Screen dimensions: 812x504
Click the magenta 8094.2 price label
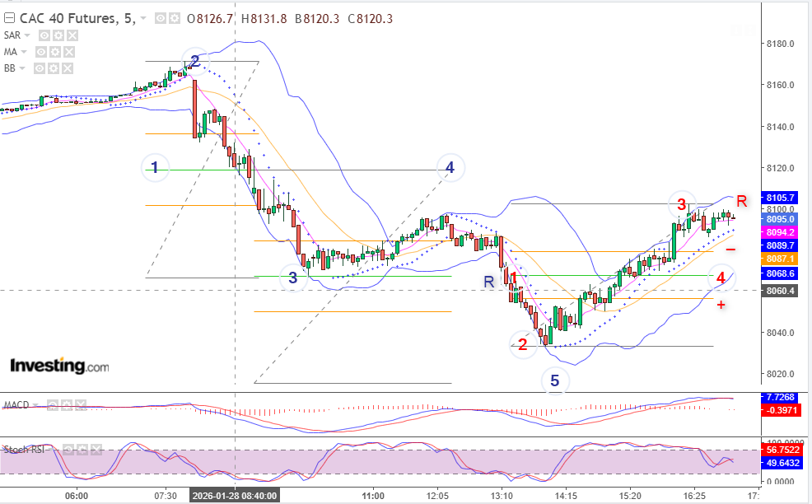[x=780, y=232]
